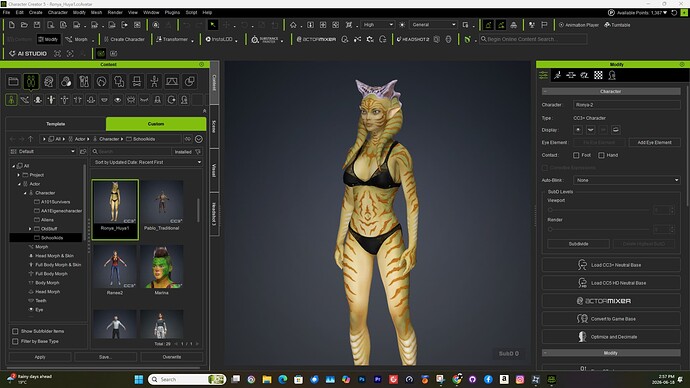Image resolution: width=690 pixels, height=388 pixels.
Task: Collapse the Character section header in Modify
Action: pyautogui.click(x=611, y=92)
